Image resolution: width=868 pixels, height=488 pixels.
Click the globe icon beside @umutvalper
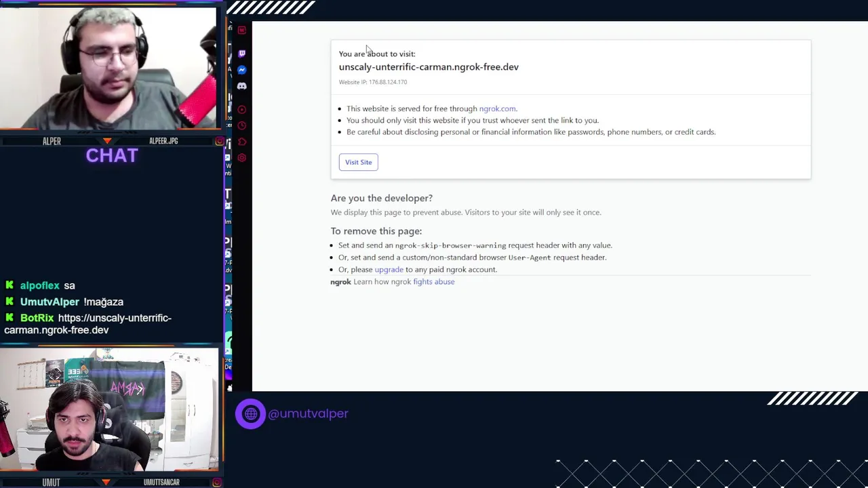pos(250,413)
